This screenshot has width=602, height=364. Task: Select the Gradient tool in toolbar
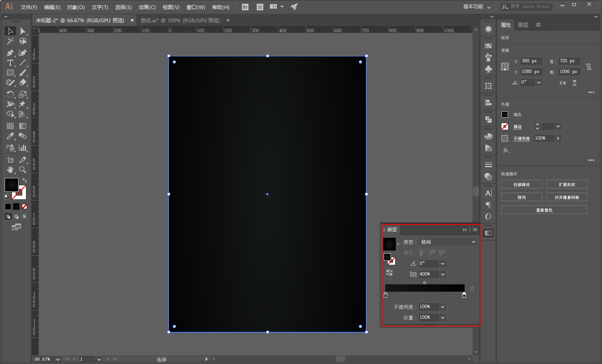pos(23,126)
